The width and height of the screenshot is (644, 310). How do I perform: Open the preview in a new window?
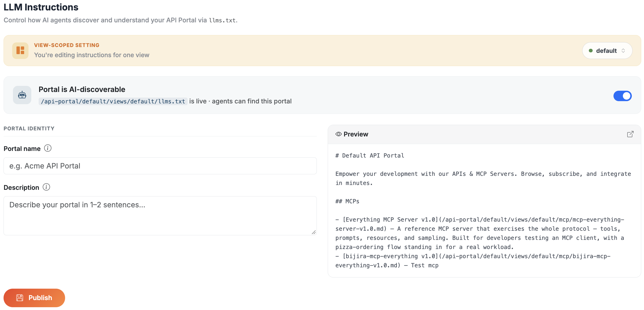(630, 134)
